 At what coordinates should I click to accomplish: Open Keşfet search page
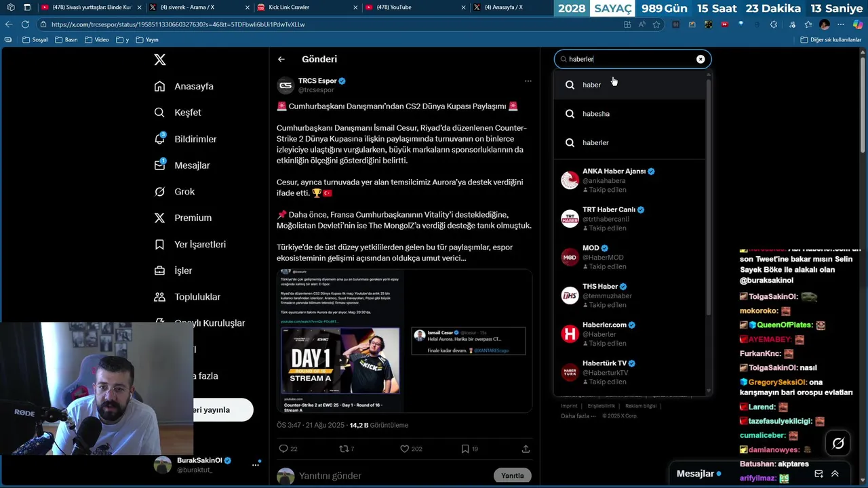(178, 113)
